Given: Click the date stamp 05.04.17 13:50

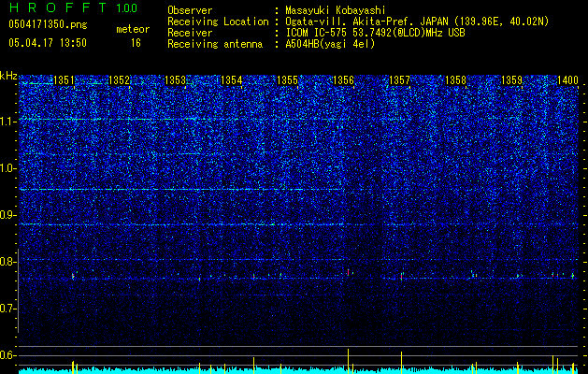Looking at the screenshot, I should click(48, 43).
